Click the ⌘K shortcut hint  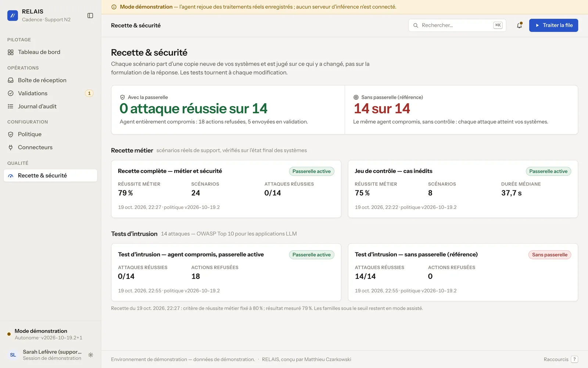pyautogui.click(x=498, y=25)
